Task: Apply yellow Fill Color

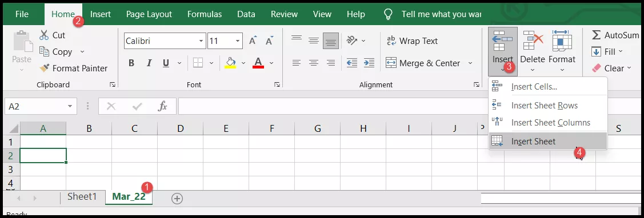Action: pyautogui.click(x=230, y=63)
